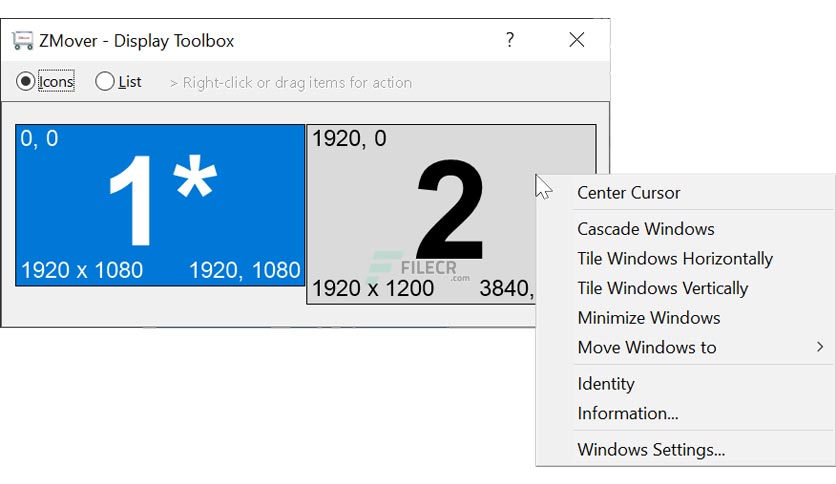Click the 0, 0 origin label
The width and height of the screenshot is (836, 484).
39,139
